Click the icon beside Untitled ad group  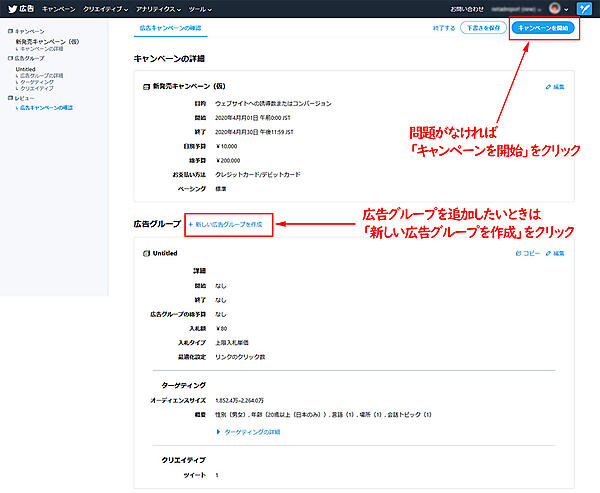146,254
